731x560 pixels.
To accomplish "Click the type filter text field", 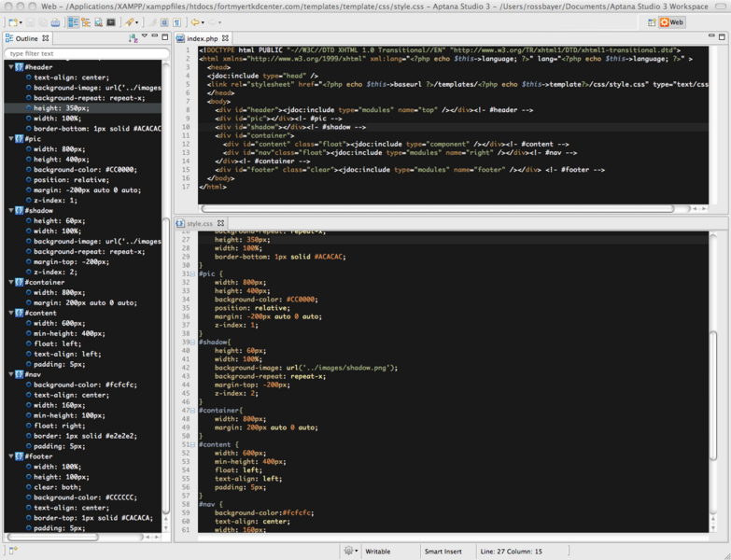I will (87, 53).
